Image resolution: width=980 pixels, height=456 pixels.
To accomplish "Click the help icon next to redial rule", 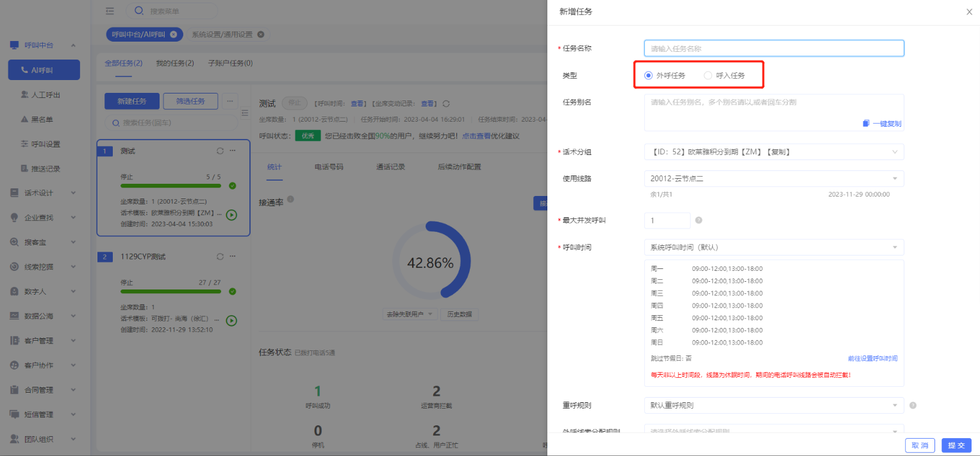I will tap(913, 405).
